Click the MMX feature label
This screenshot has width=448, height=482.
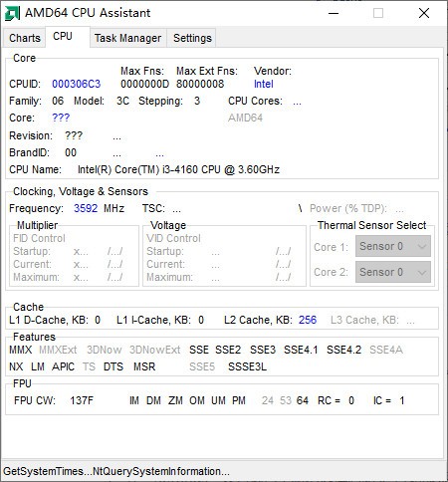21,350
